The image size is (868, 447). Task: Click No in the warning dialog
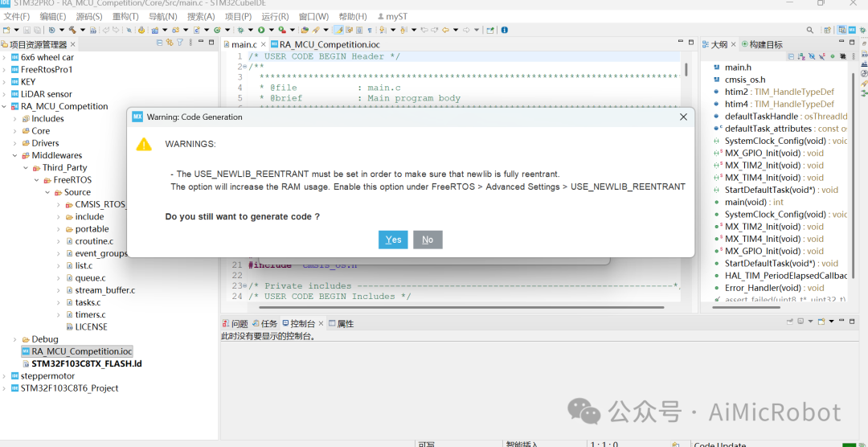[428, 240]
